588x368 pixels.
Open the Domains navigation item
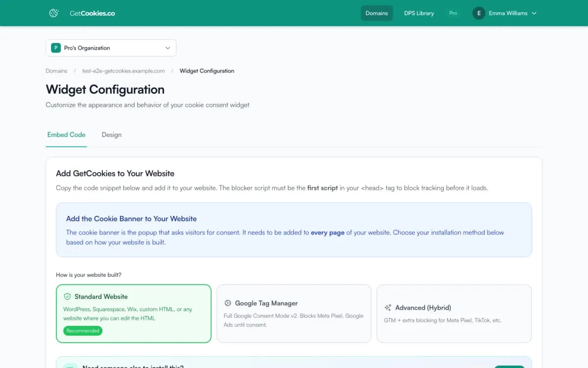377,13
